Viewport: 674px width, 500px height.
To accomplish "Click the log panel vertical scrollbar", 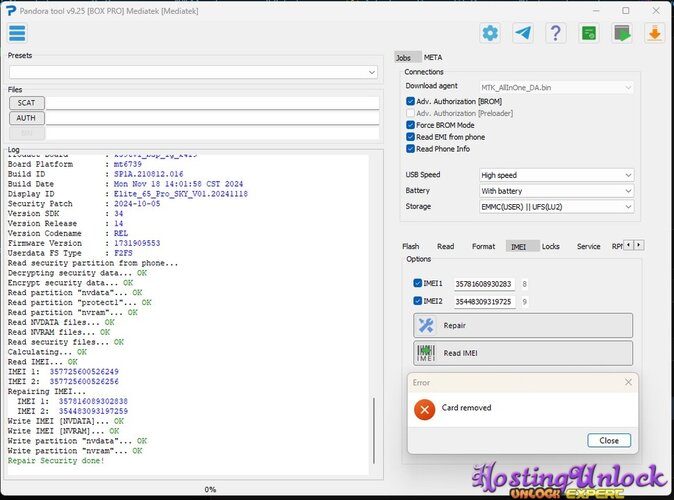I will (x=374, y=430).
